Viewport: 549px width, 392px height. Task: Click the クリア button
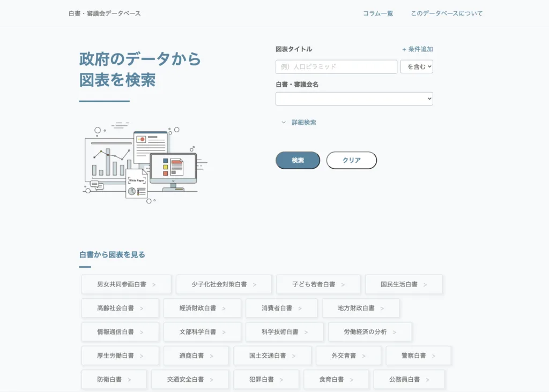[x=352, y=160]
